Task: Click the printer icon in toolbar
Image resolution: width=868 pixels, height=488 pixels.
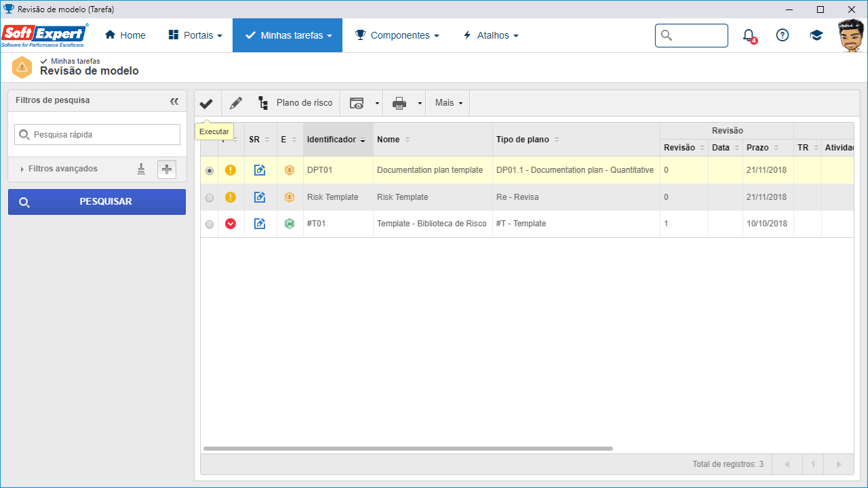Action: 399,104
